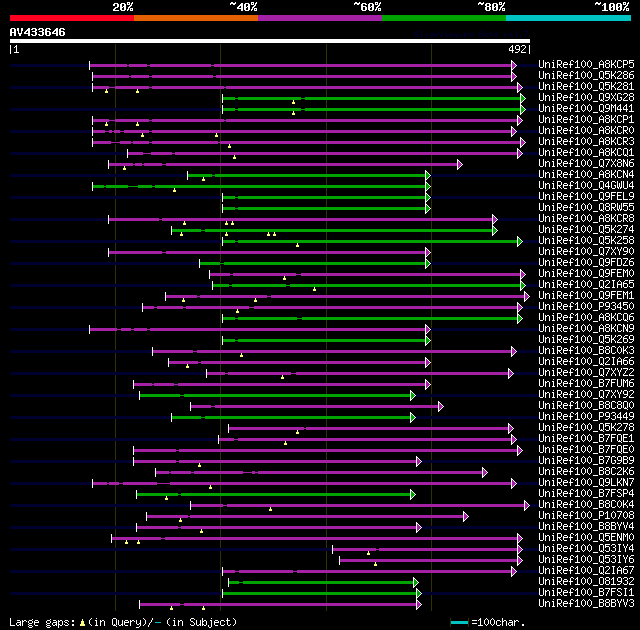Click the red 20% identity color swatch

coord(72,18)
